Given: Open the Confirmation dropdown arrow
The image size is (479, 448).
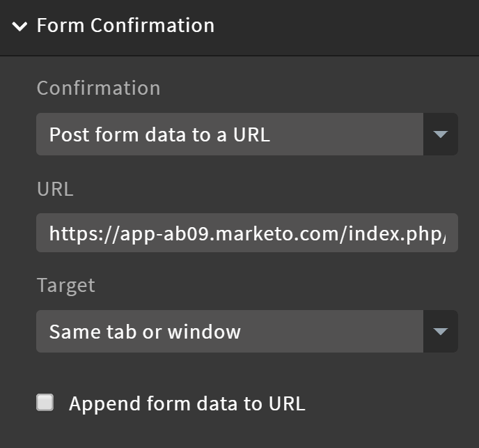Looking at the screenshot, I should tap(440, 134).
